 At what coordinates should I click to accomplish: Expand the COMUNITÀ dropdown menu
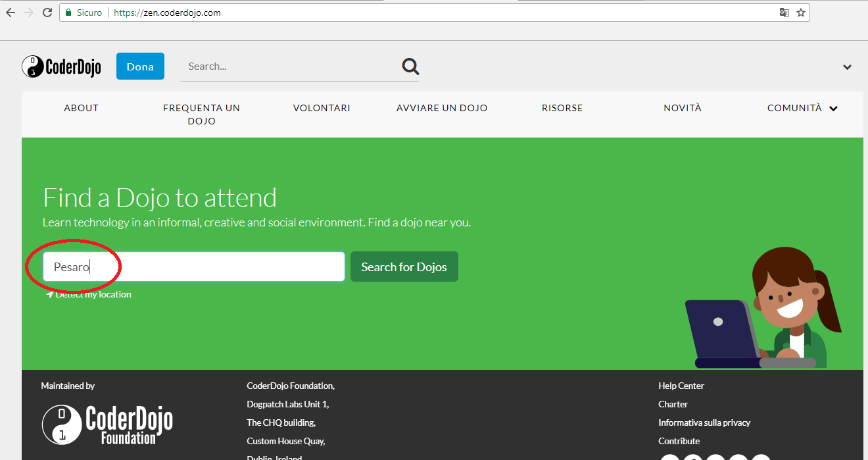tap(802, 108)
